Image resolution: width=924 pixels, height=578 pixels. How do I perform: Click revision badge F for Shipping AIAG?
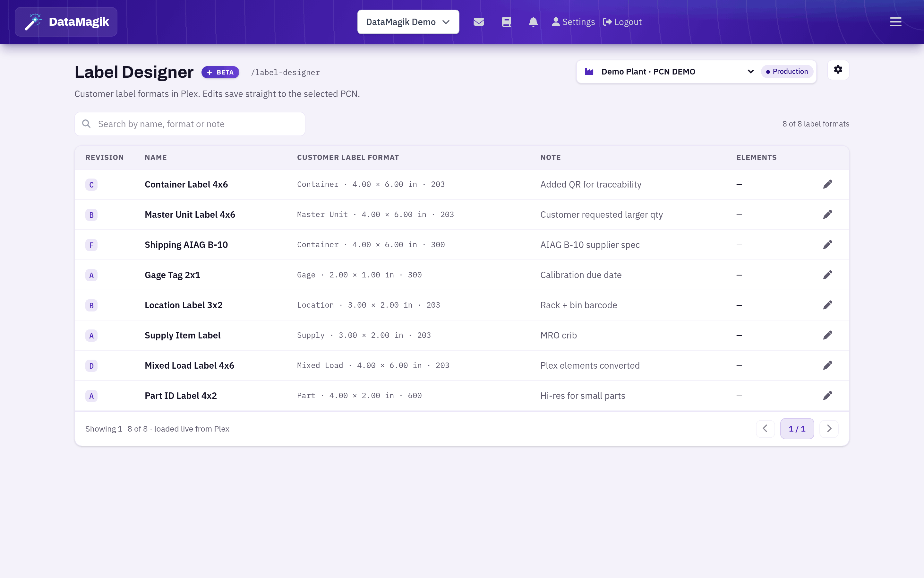coord(91,245)
